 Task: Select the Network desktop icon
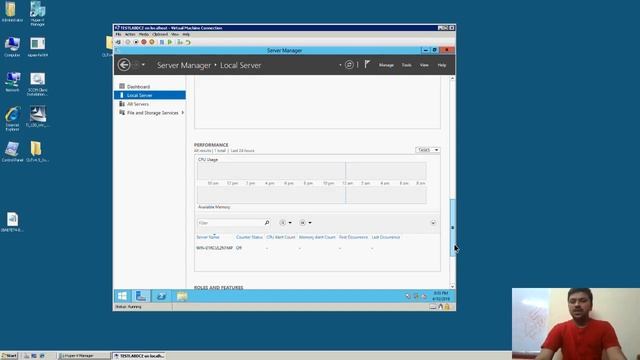(12, 82)
